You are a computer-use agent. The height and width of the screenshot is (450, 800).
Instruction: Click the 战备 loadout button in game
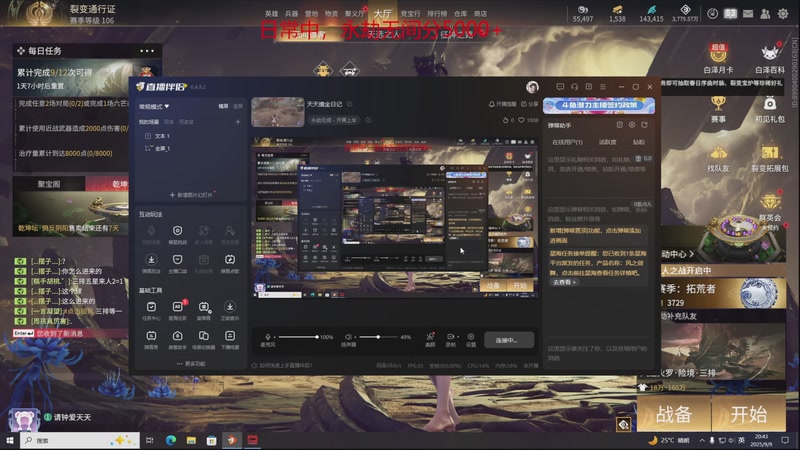673,414
